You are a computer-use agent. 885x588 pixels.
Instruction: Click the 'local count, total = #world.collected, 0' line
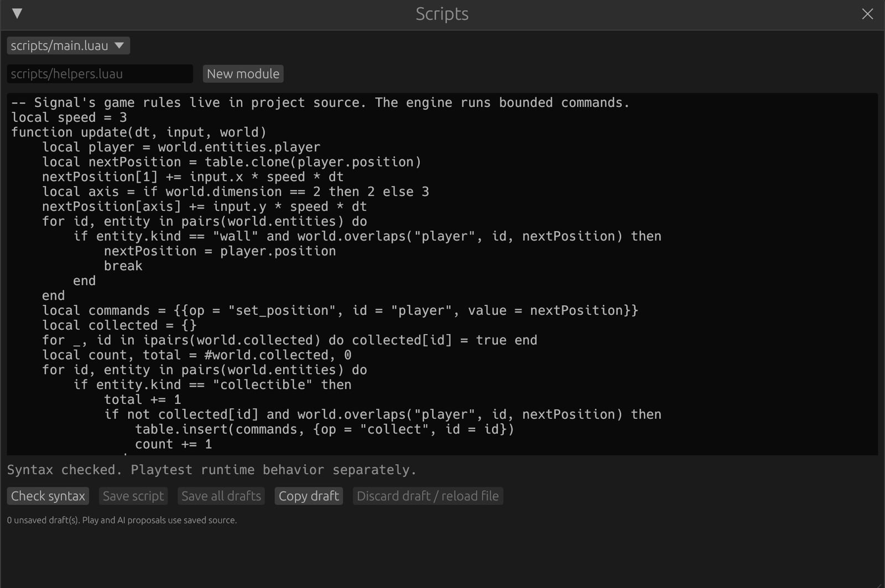[196, 355]
